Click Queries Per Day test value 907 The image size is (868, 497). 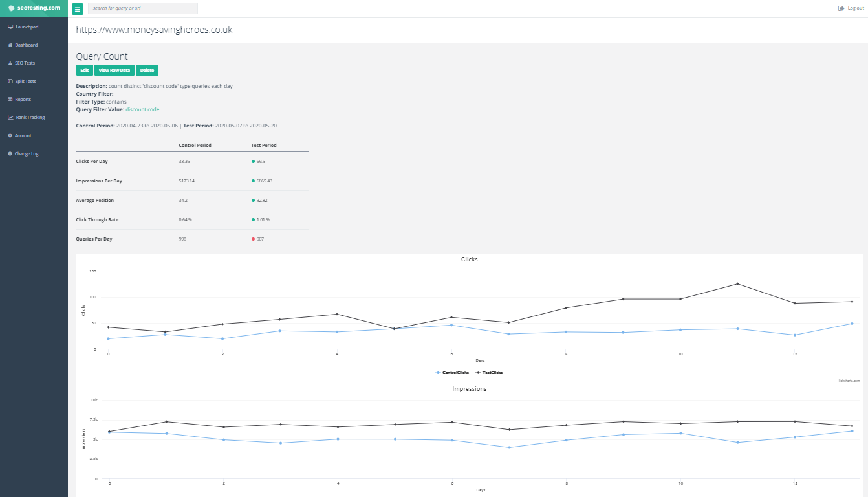click(260, 239)
